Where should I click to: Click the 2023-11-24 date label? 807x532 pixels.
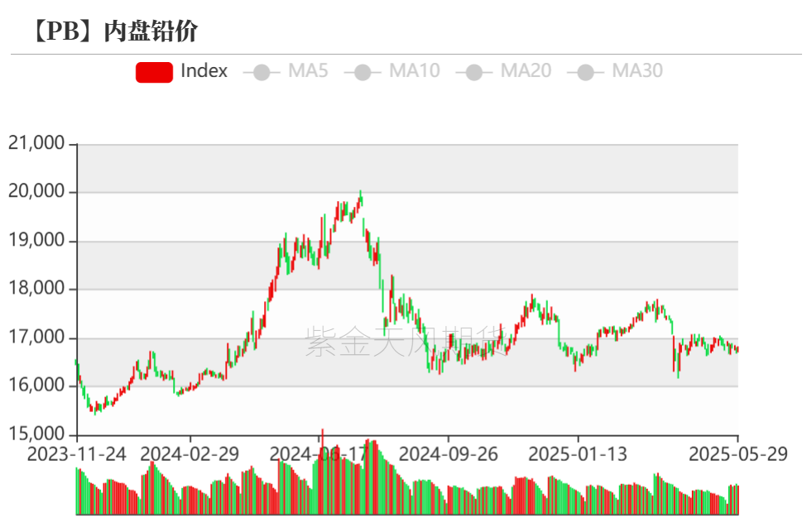(x=77, y=454)
